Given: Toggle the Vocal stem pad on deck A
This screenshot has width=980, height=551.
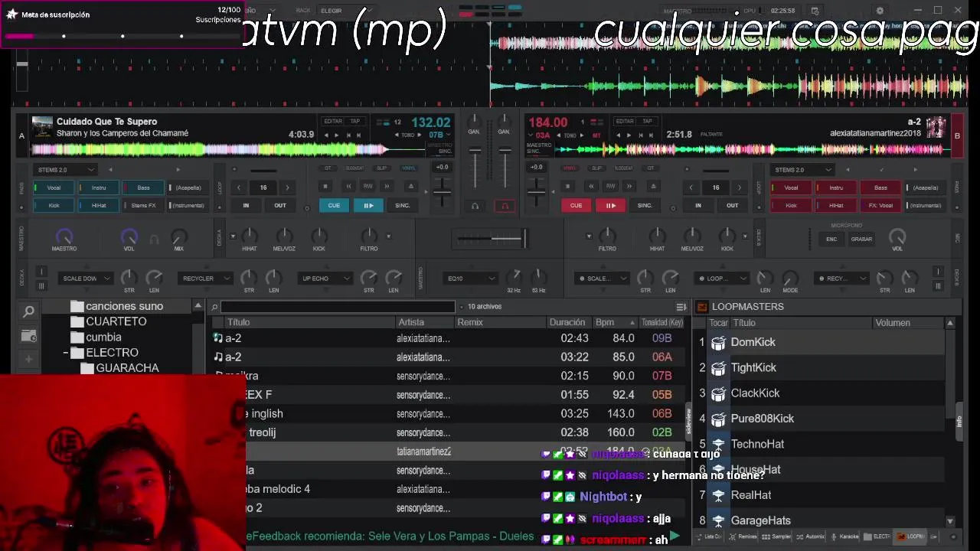Looking at the screenshot, I should point(54,187).
